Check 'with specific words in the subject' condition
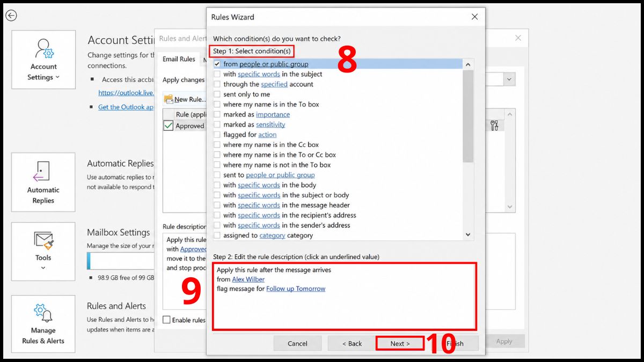Screen dimensions: 644x362 point(217,74)
